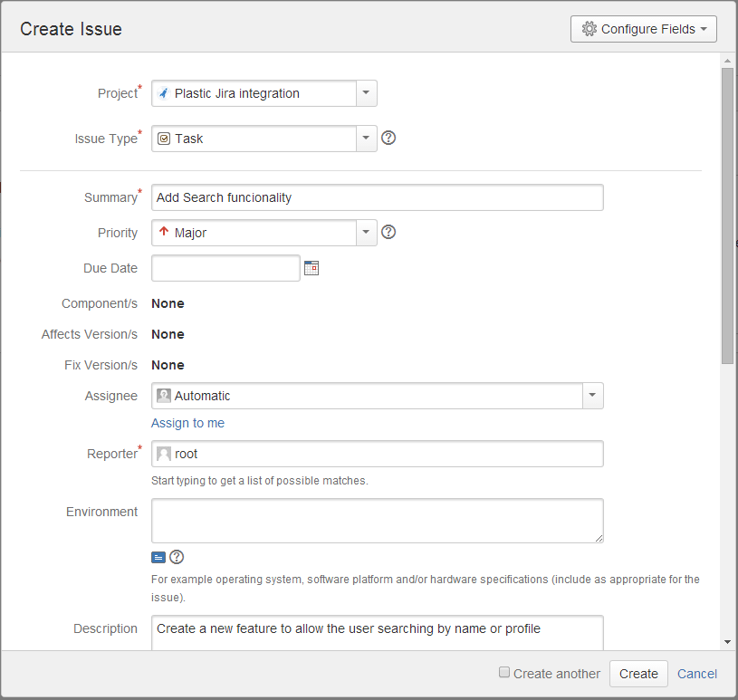The width and height of the screenshot is (738, 700).
Task: Click the Task issue type icon
Action: (163, 139)
